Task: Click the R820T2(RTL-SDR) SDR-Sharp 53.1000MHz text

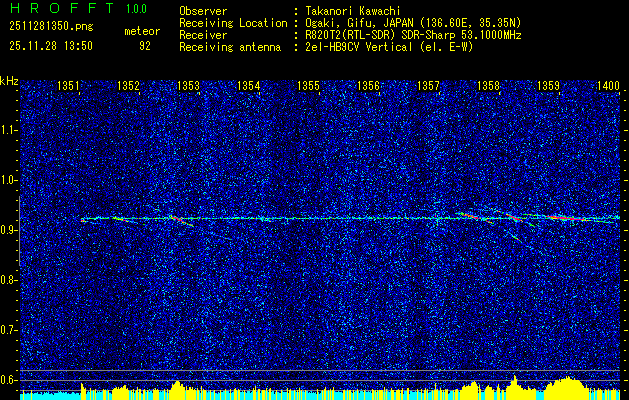Action: point(413,35)
